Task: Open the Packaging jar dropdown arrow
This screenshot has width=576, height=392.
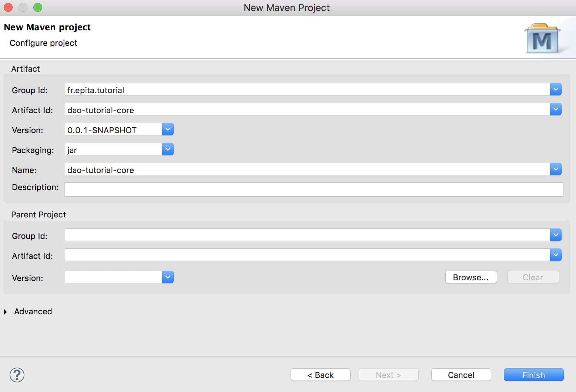Action: click(x=168, y=149)
